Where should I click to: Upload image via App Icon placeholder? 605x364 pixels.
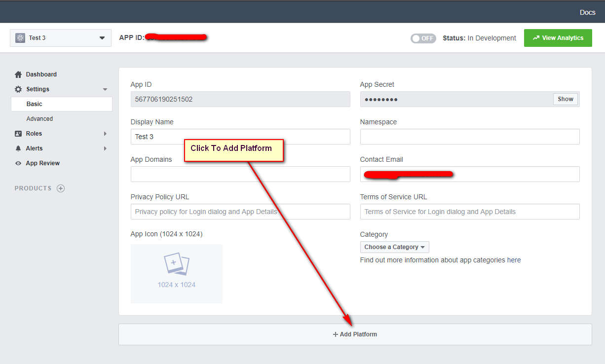pos(176,274)
